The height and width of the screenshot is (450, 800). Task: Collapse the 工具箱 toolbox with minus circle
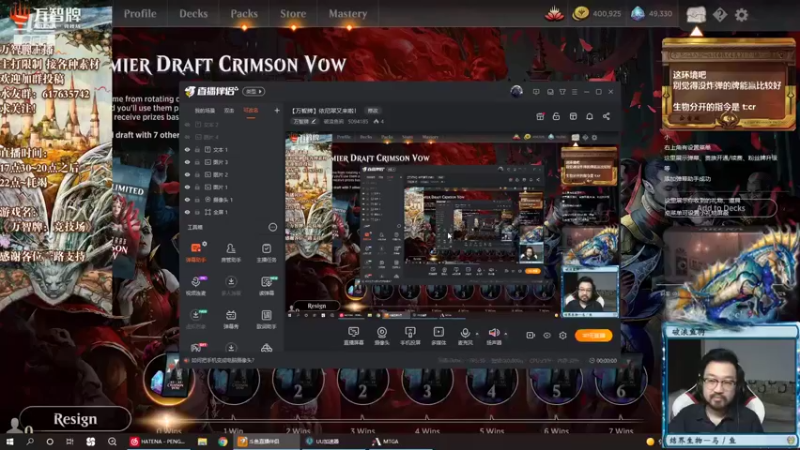(x=272, y=228)
